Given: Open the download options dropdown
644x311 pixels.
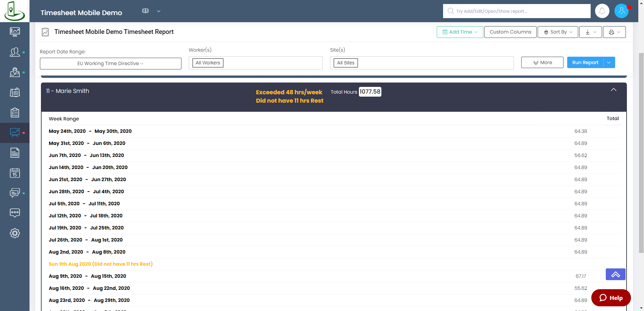Looking at the screenshot, I should click(x=591, y=32).
